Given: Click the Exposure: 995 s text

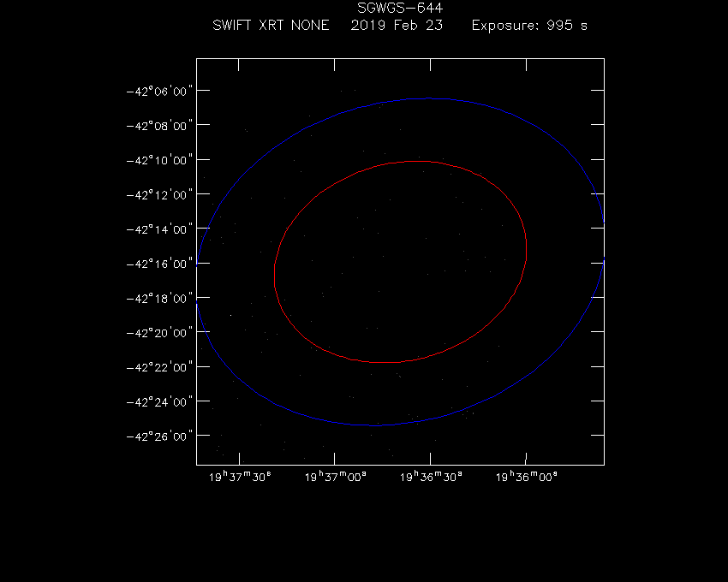Looking at the screenshot, I should 529,25.
